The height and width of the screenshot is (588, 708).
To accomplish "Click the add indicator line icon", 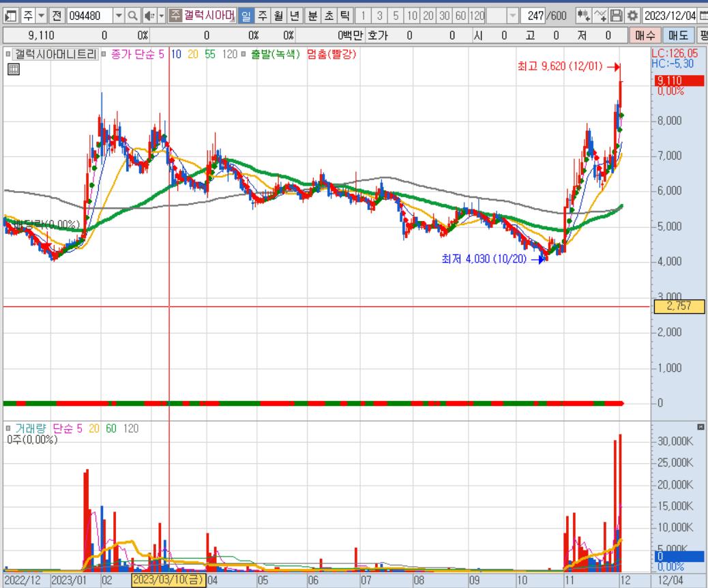I will 600,16.
